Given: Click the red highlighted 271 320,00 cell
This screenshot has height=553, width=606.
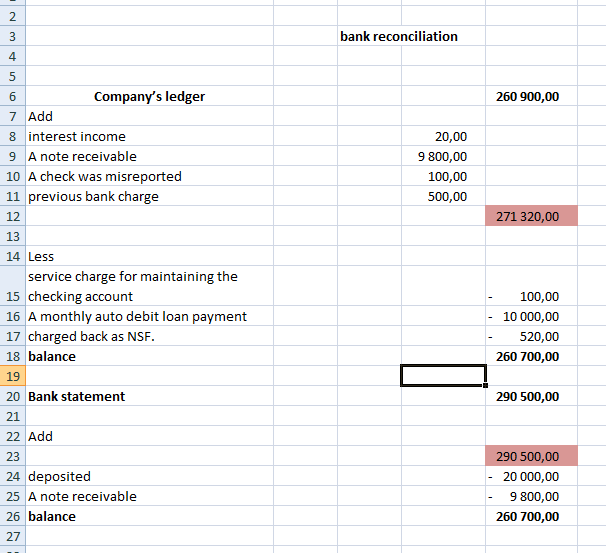Looking at the screenshot, I should 530,216.
